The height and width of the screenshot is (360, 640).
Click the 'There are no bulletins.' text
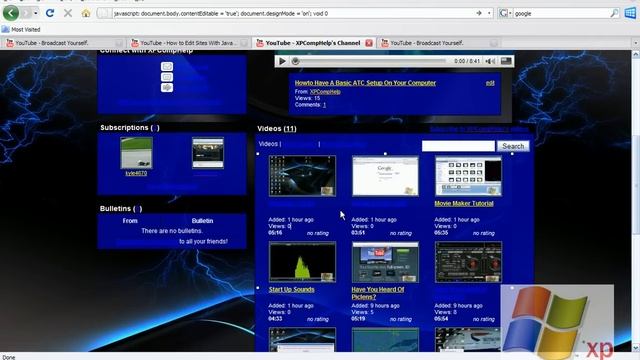pos(172,231)
